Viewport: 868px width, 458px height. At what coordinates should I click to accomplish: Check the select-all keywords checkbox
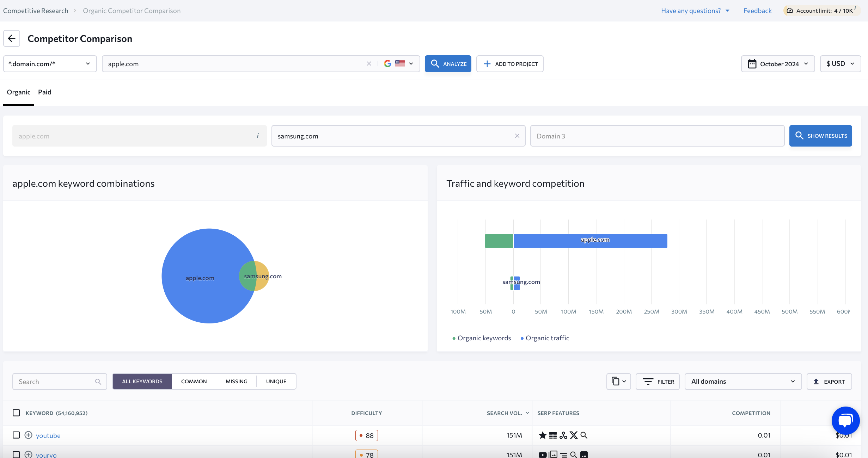(x=16, y=413)
